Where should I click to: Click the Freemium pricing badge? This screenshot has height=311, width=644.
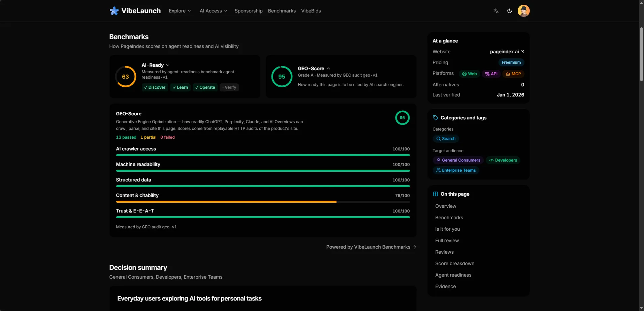[511, 62]
